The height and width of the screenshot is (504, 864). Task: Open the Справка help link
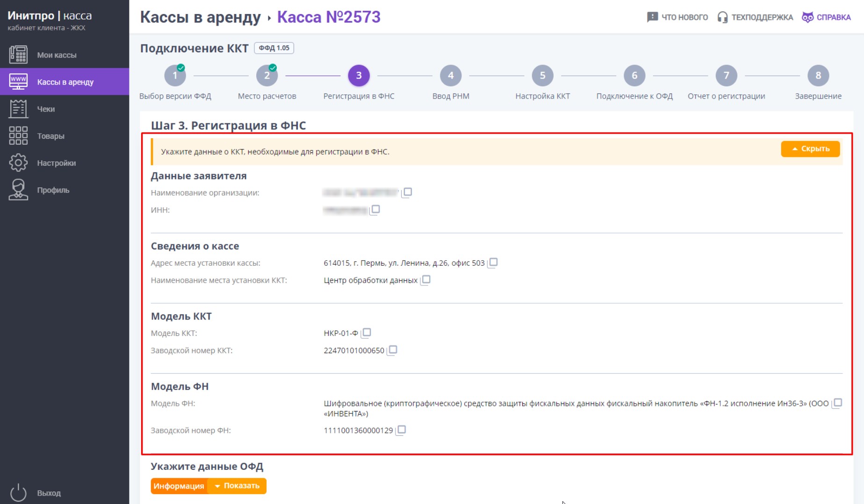click(x=827, y=17)
